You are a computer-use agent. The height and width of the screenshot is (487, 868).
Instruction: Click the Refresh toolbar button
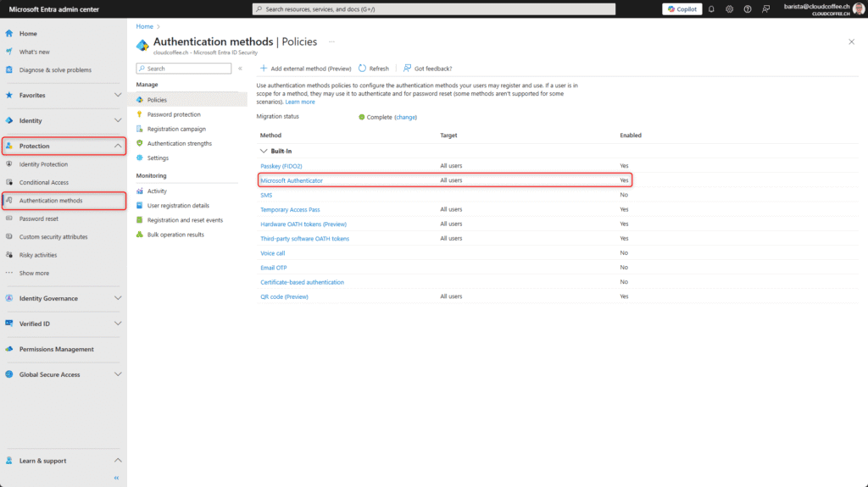374,69
